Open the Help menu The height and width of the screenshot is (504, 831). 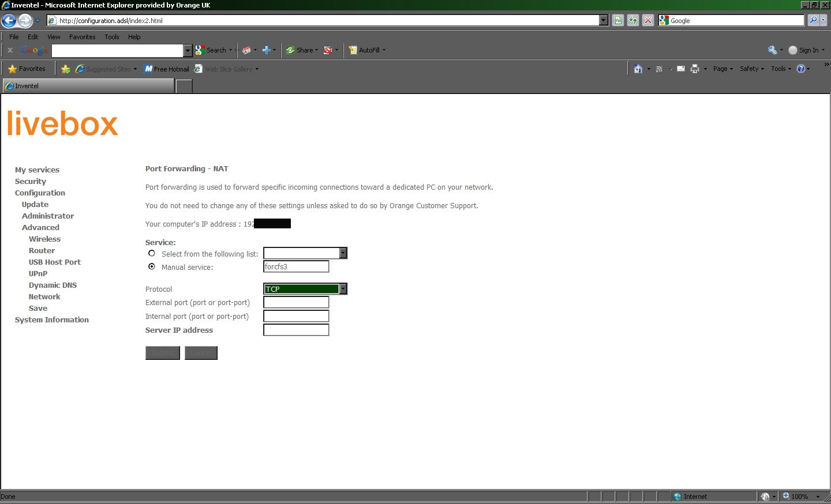point(134,37)
